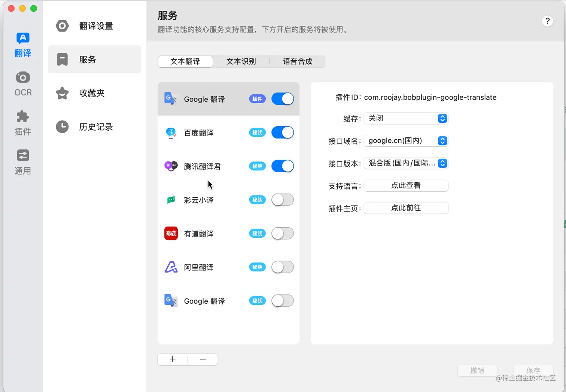Screen dimensions: 566x392
Task: Click the 插件 badge on Google 翻译
Action: [257, 99]
